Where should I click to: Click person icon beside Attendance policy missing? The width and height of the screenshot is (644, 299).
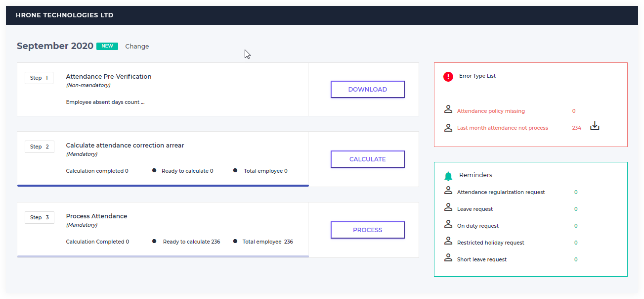[x=448, y=109]
